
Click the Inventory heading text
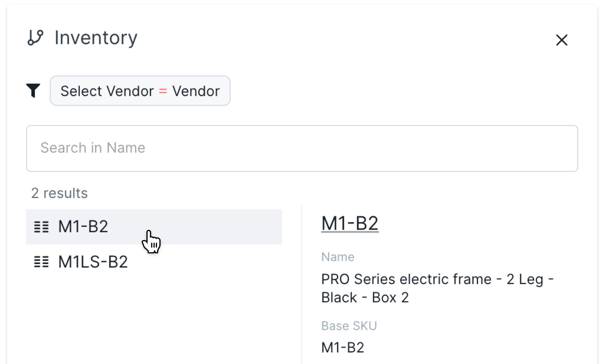pos(96,38)
